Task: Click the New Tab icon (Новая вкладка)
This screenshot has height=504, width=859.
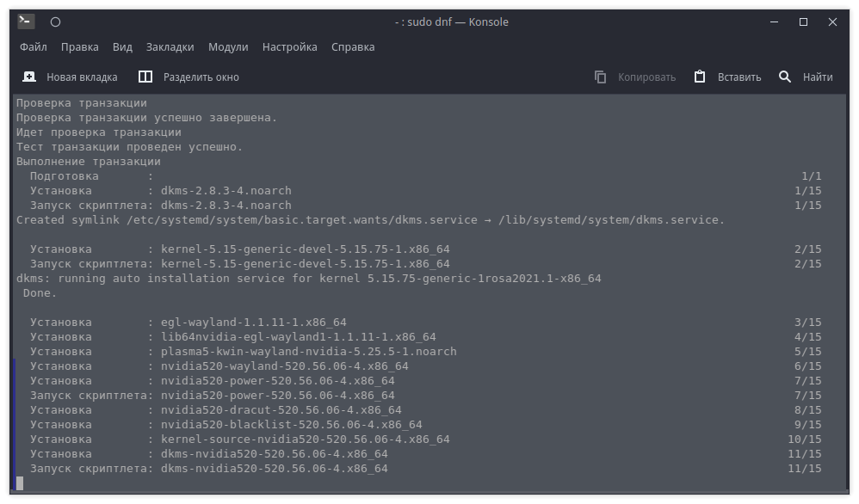Action: pyautogui.click(x=29, y=77)
